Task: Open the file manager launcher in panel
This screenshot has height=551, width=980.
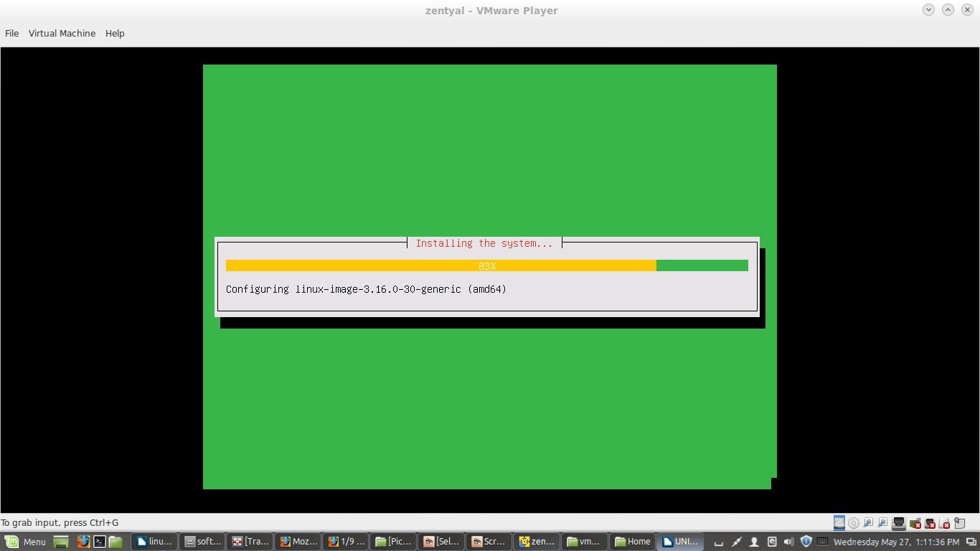Action: (x=116, y=542)
